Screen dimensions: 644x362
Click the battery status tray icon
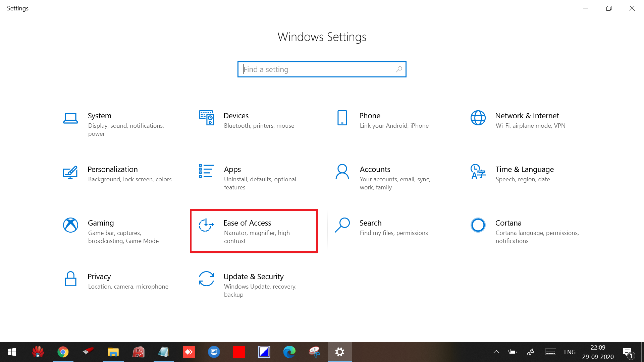click(513, 352)
